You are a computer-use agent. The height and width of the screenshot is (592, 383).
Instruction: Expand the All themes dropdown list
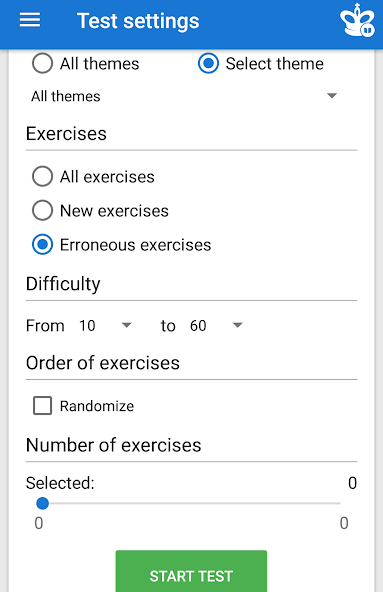tap(184, 96)
